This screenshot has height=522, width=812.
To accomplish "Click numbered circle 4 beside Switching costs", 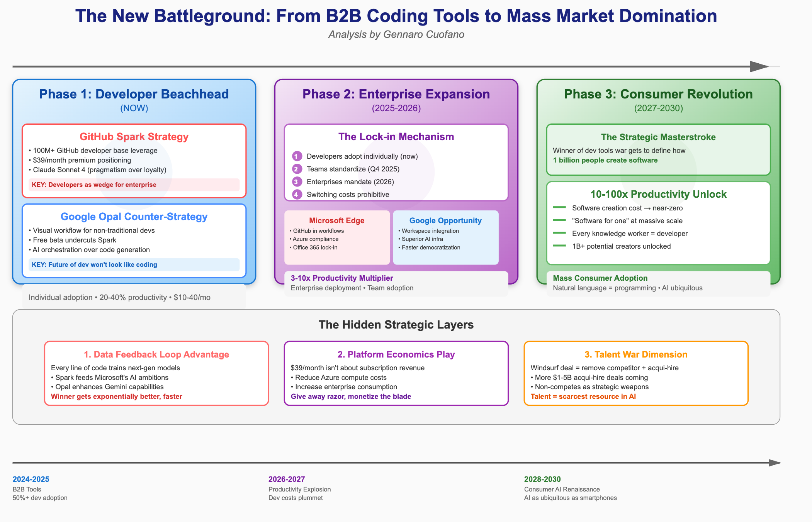I will (x=296, y=195).
